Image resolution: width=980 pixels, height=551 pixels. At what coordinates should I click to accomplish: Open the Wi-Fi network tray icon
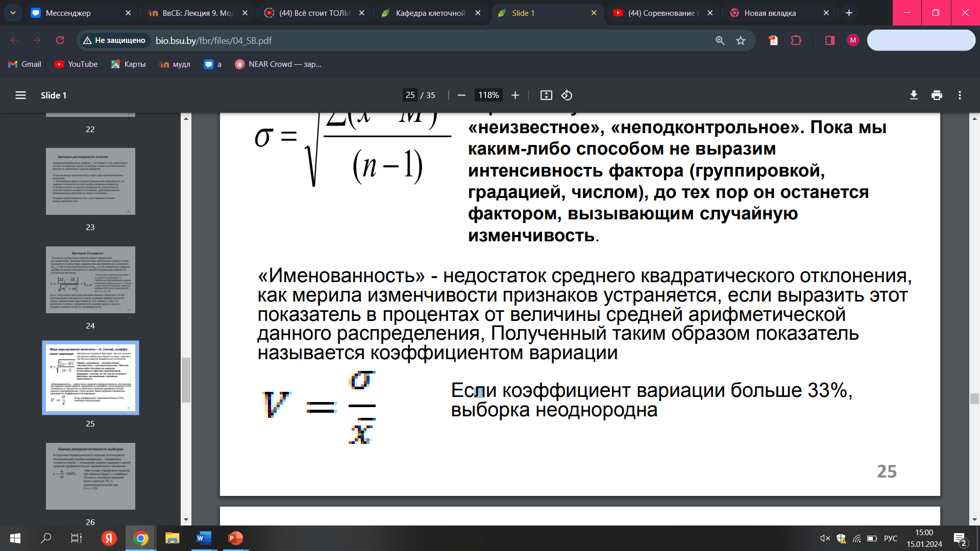click(x=857, y=538)
